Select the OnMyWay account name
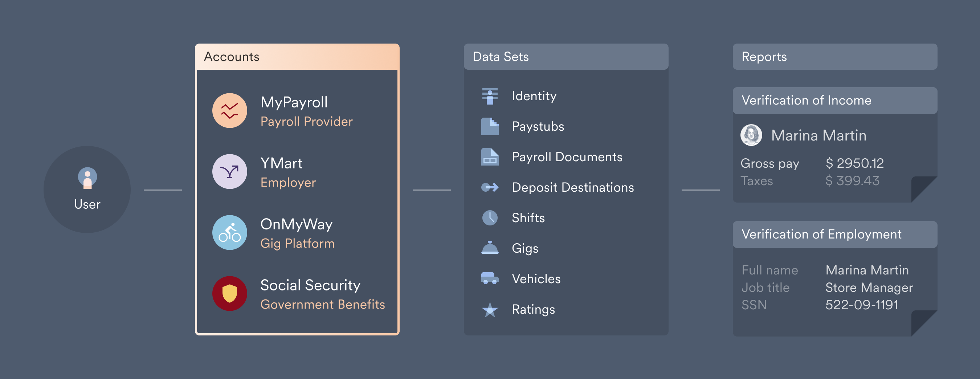 click(x=297, y=224)
